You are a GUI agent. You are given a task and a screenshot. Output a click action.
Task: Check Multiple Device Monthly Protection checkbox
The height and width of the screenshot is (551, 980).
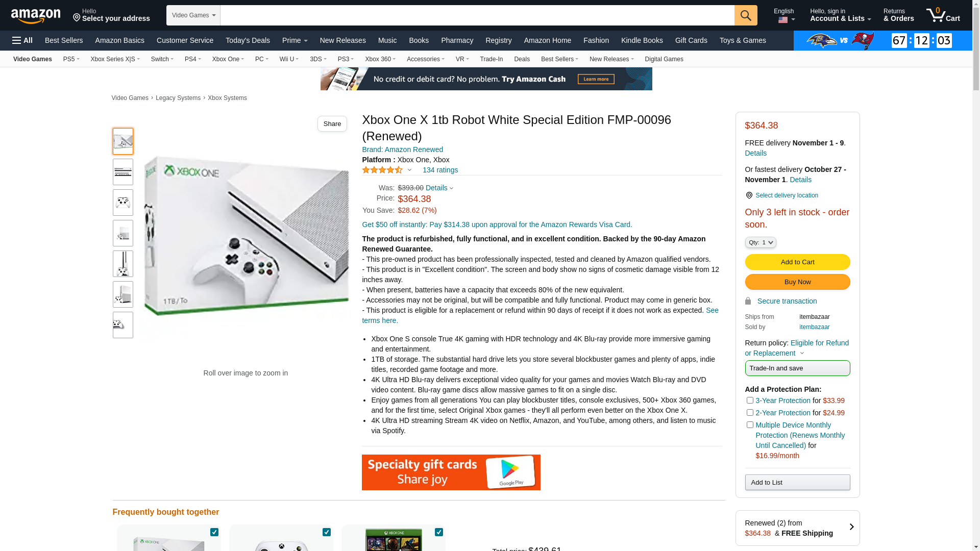click(750, 425)
